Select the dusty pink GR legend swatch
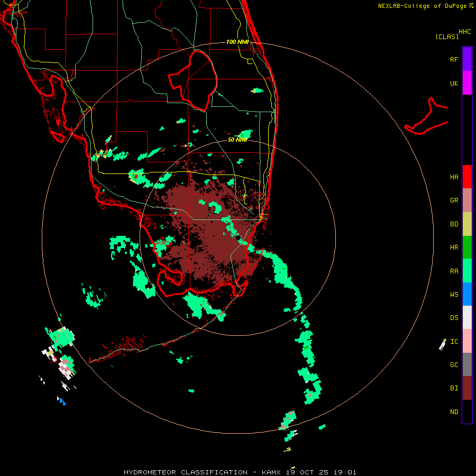Viewport: 476px width, 476px height. pos(467,200)
